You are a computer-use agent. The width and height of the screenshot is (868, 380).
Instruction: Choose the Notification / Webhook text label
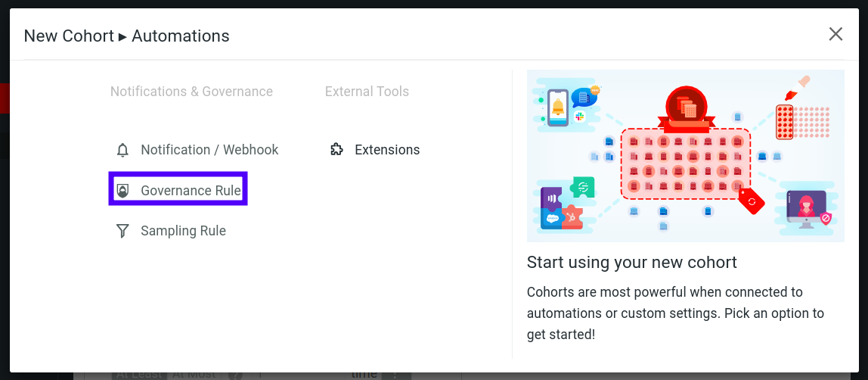[209, 150]
